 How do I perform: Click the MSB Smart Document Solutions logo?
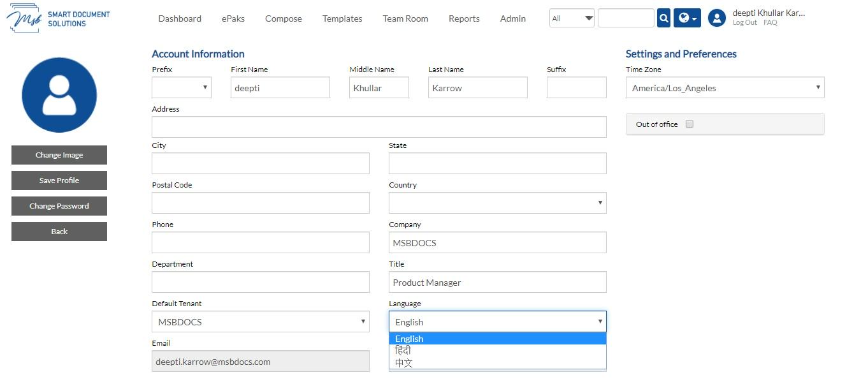tap(58, 18)
